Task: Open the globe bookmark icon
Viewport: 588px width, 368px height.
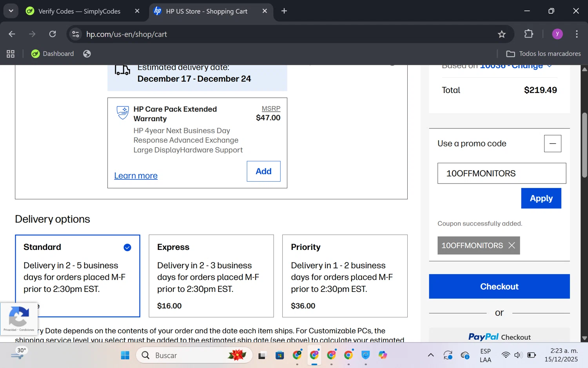Action: [87, 54]
